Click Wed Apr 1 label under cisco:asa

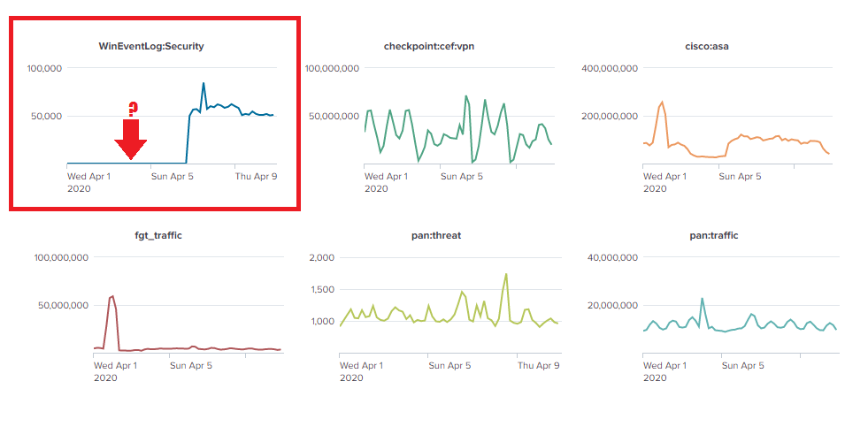tap(665, 176)
